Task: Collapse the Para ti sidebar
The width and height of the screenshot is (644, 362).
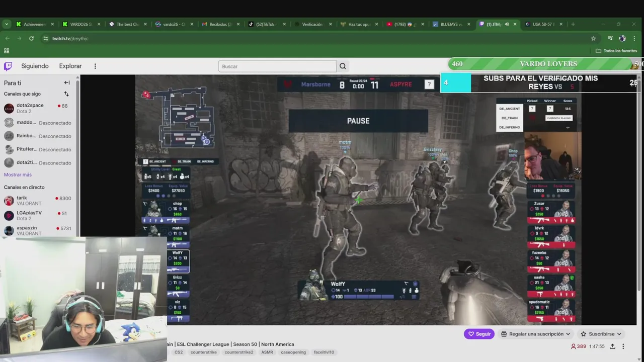Action: point(67,82)
